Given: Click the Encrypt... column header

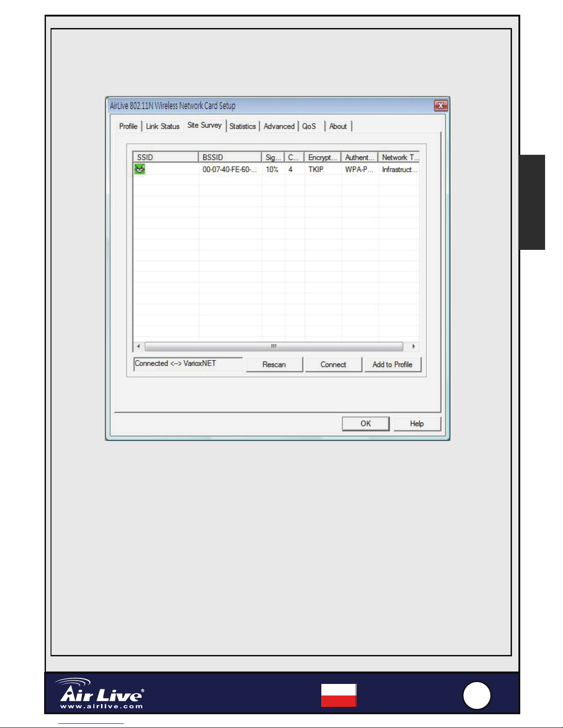Looking at the screenshot, I should click(323, 157).
